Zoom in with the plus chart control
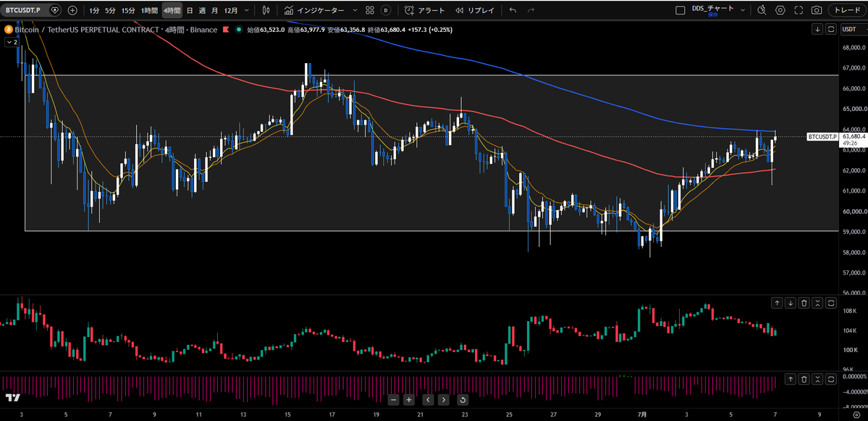 coord(408,399)
